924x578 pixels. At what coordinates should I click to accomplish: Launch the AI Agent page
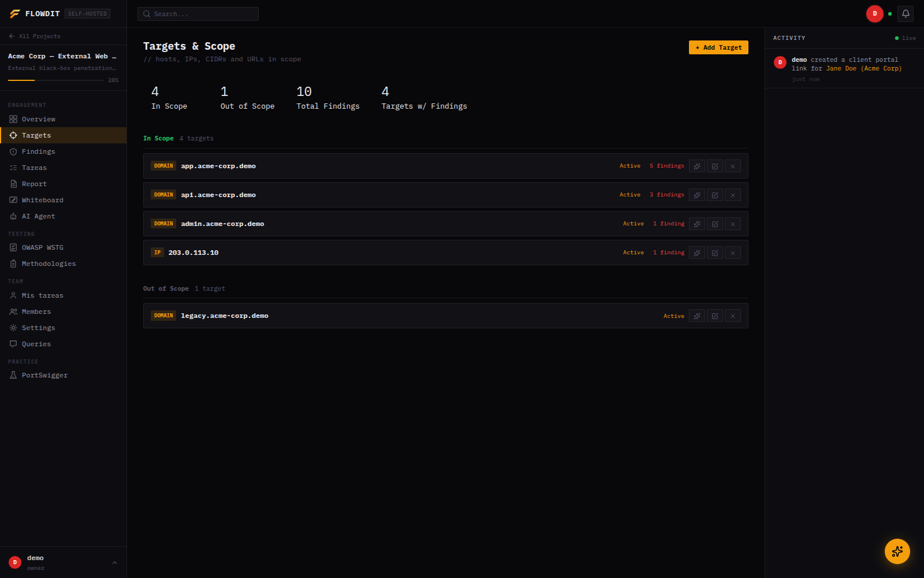(64, 216)
